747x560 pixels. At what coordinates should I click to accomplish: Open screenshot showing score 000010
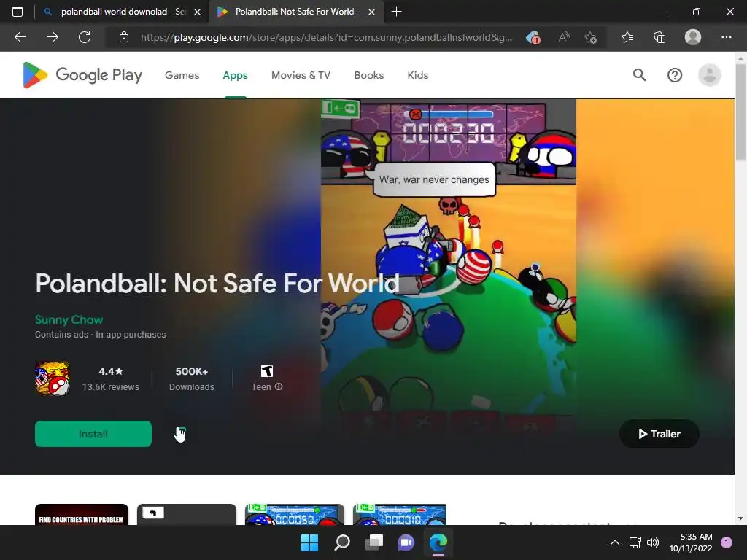click(x=399, y=515)
